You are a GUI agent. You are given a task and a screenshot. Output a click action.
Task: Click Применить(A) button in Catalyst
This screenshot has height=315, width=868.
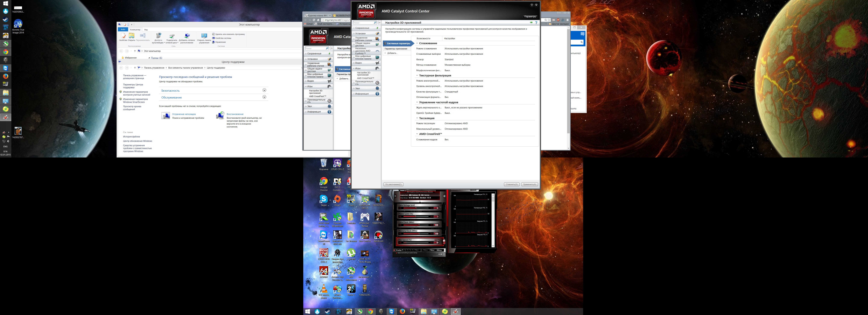coord(529,184)
